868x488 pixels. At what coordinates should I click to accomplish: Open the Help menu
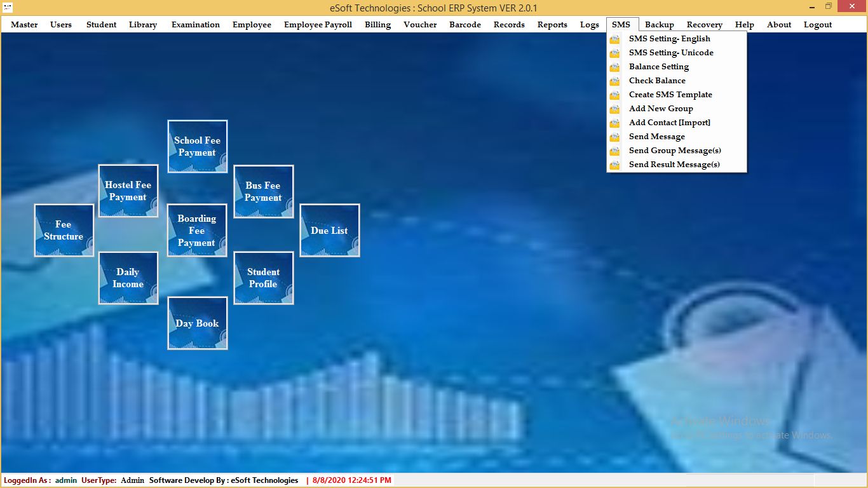tap(745, 25)
